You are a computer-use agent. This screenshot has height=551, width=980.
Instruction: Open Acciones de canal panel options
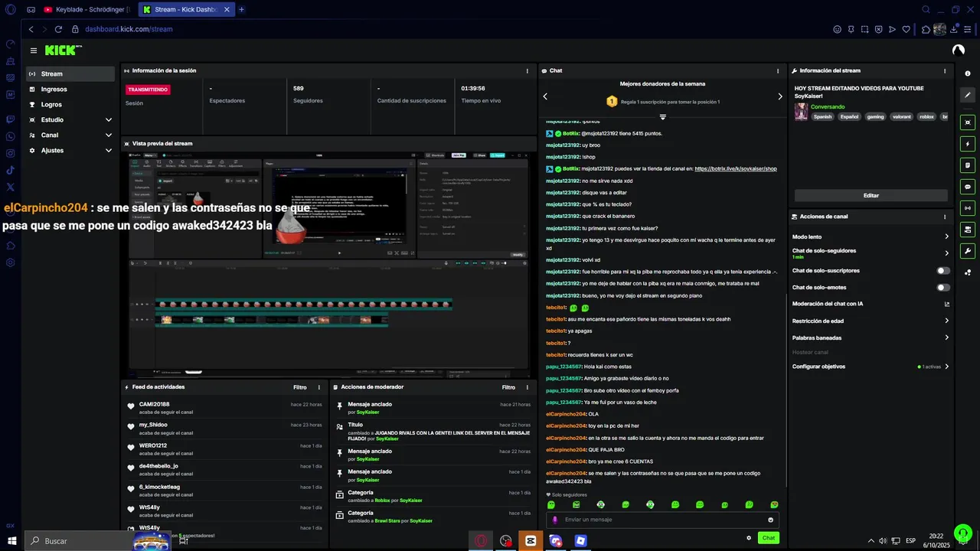945,217
